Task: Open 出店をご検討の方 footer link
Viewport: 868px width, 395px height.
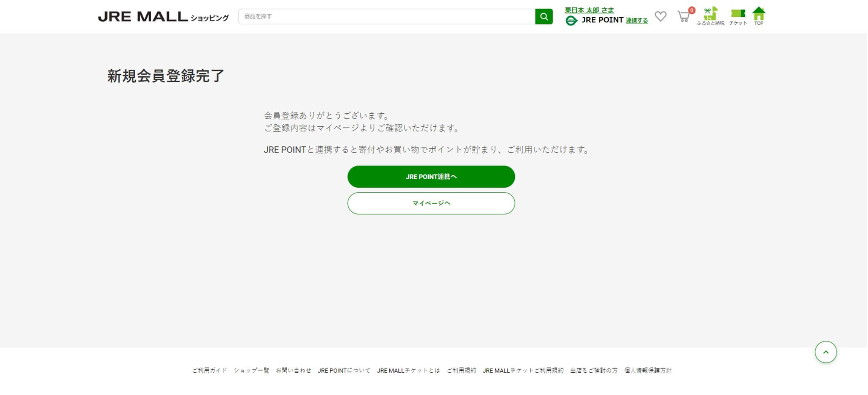Action: [x=594, y=370]
